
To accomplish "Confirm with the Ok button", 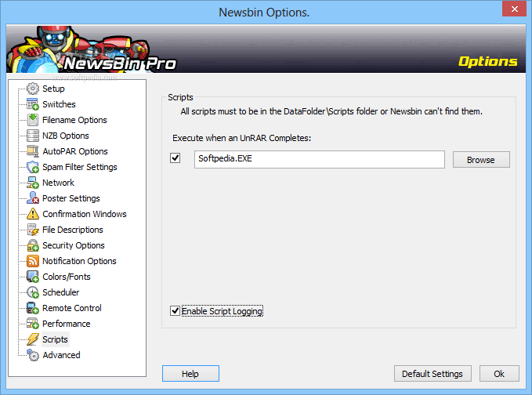I will coord(499,374).
